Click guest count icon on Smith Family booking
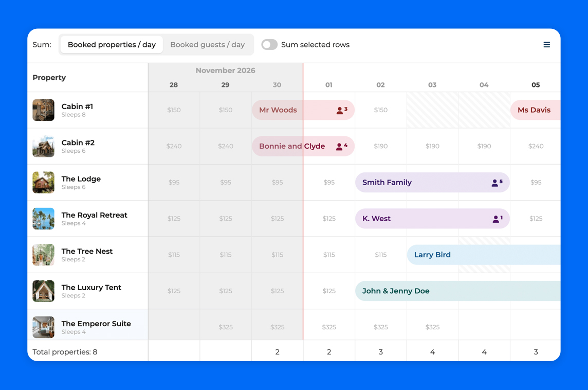 [x=497, y=183]
